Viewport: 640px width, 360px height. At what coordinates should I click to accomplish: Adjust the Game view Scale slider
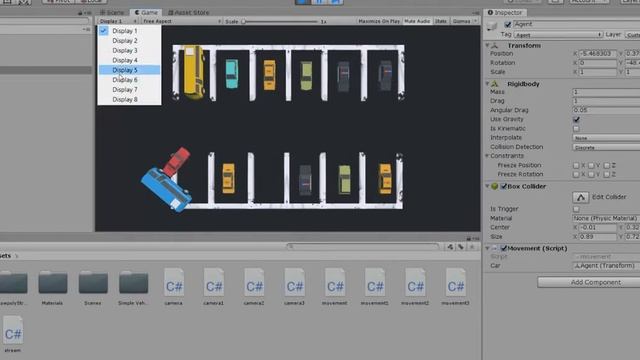[x=280, y=21]
